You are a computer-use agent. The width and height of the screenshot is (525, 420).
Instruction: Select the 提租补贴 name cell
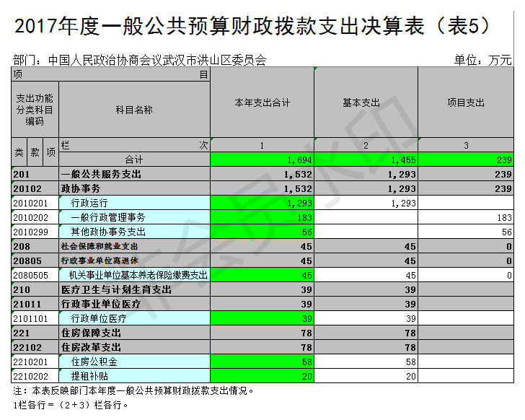pyautogui.click(x=134, y=376)
